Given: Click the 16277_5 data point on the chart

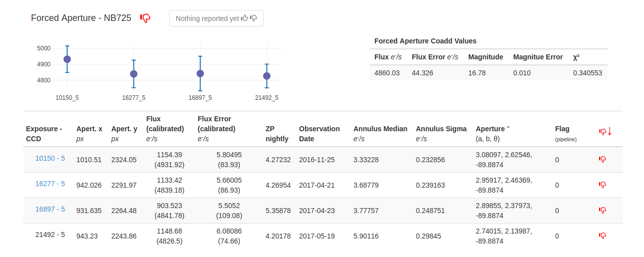Looking at the screenshot, I should 134,74.
